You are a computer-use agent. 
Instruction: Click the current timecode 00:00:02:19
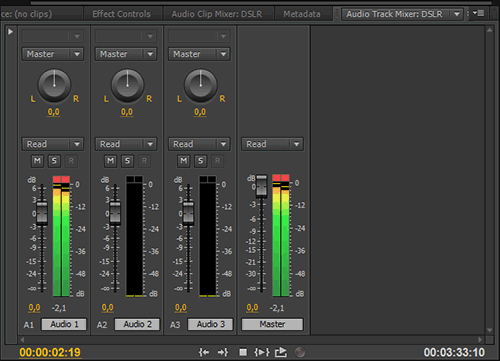(x=50, y=352)
